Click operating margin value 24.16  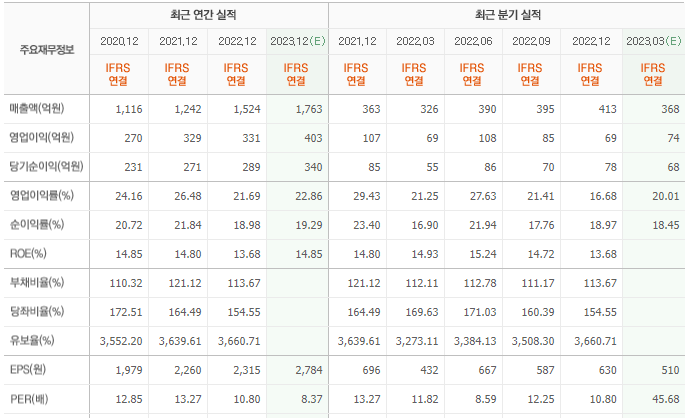pyautogui.click(x=129, y=196)
